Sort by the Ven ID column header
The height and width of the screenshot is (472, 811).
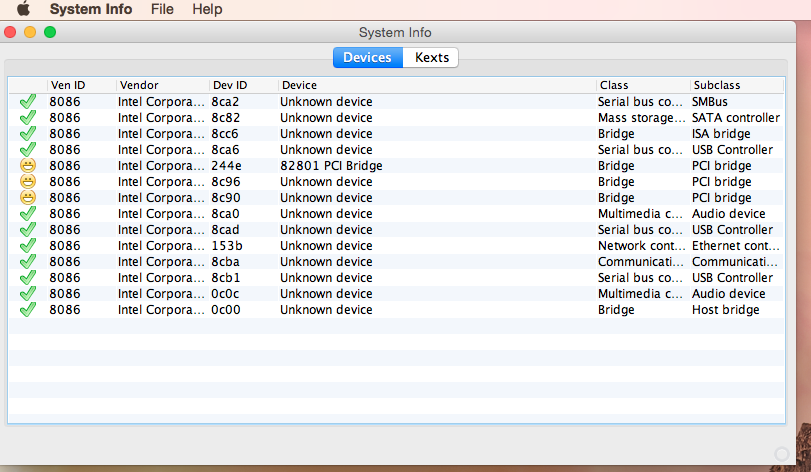pos(80,85)
